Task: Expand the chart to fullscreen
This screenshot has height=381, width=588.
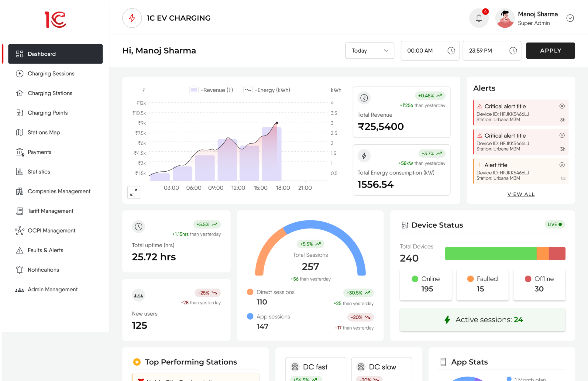Action: coord(134,193)
